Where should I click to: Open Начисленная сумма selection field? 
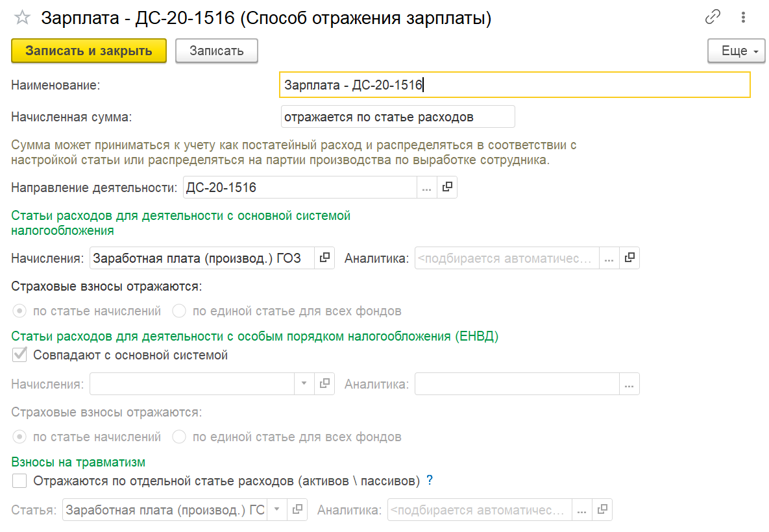398,117
